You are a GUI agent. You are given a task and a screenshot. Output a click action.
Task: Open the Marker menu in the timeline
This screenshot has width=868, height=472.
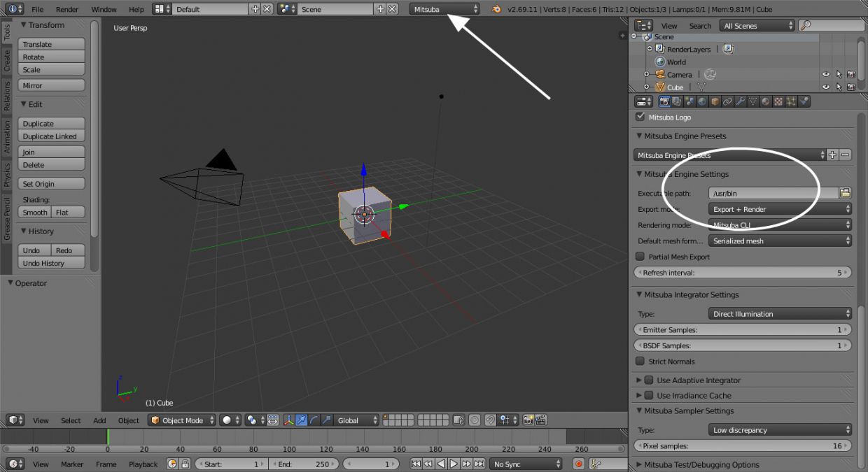coord(72,464)
